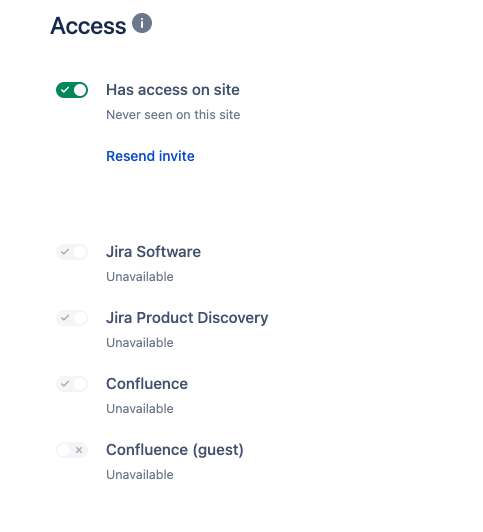
Task: Click Unavailable status under Jira Product Discovery
Action: pos(140,343)
